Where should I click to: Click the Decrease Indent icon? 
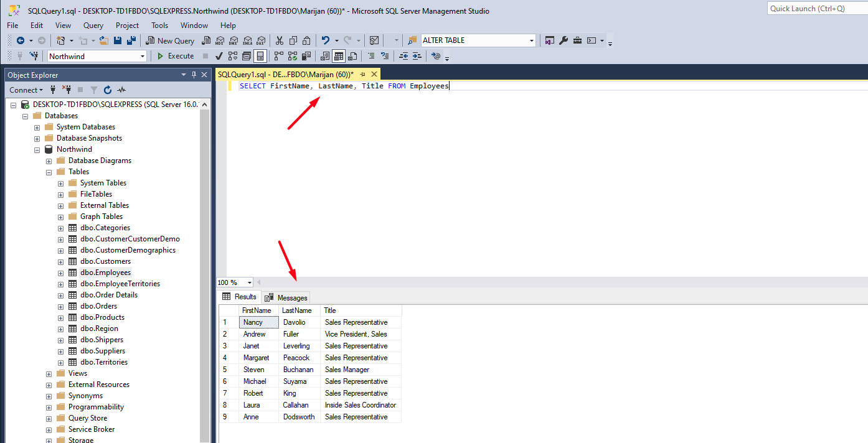coord(403,56)
